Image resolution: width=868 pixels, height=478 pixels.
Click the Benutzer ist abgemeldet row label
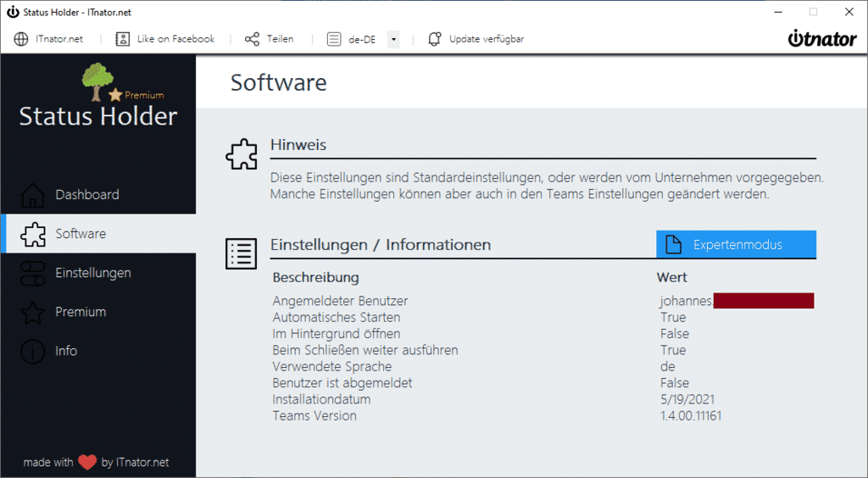(x=342, y=383)
